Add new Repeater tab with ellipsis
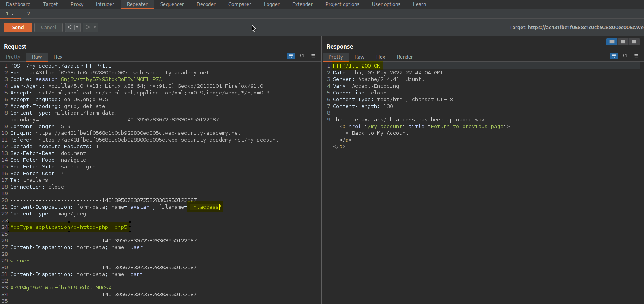The width and height of the screenshot is (644, 304). 51,14
